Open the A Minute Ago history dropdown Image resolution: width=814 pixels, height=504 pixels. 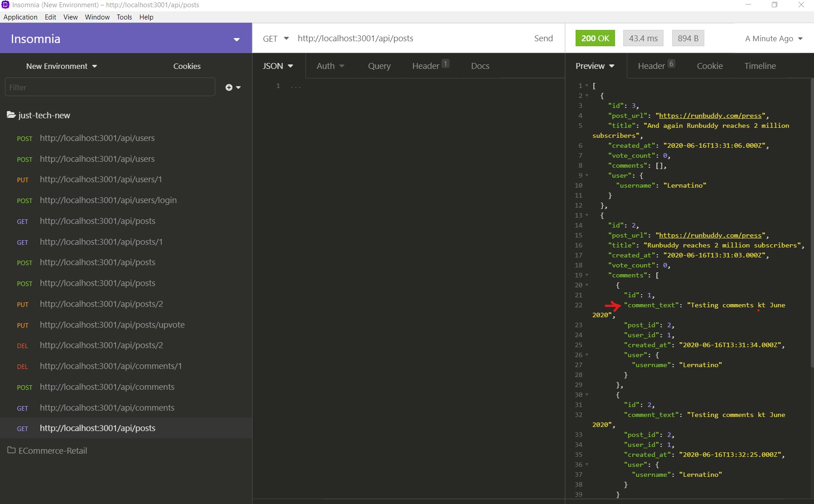[774, 39]
